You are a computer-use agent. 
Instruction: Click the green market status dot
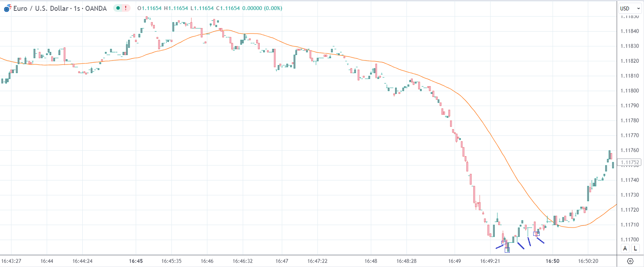pos(118,8)
